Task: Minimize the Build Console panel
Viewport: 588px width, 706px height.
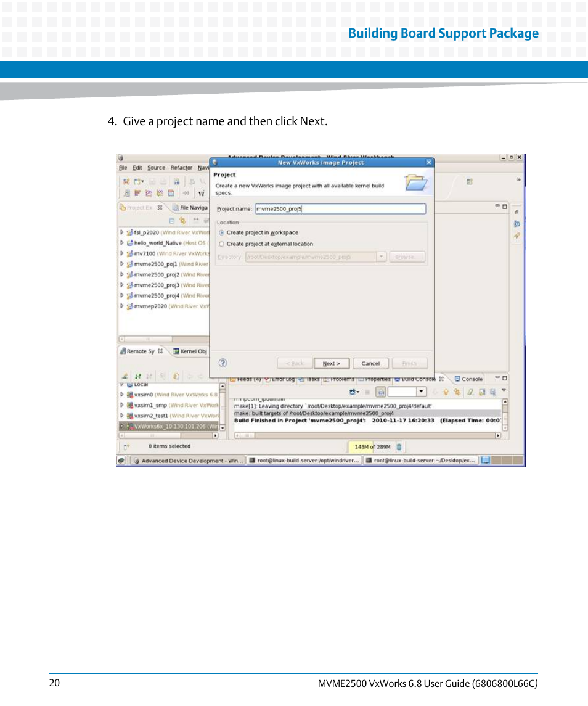Action: click(497, 377)
